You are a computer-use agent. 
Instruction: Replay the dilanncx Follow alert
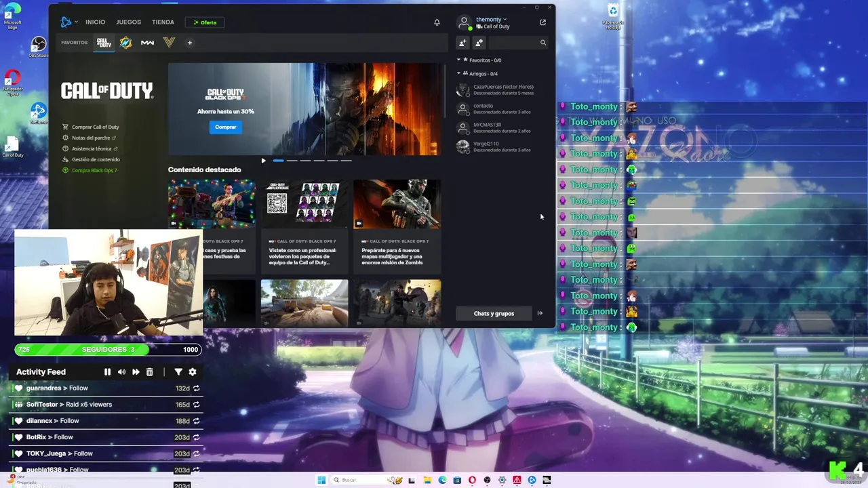(196, 421)
